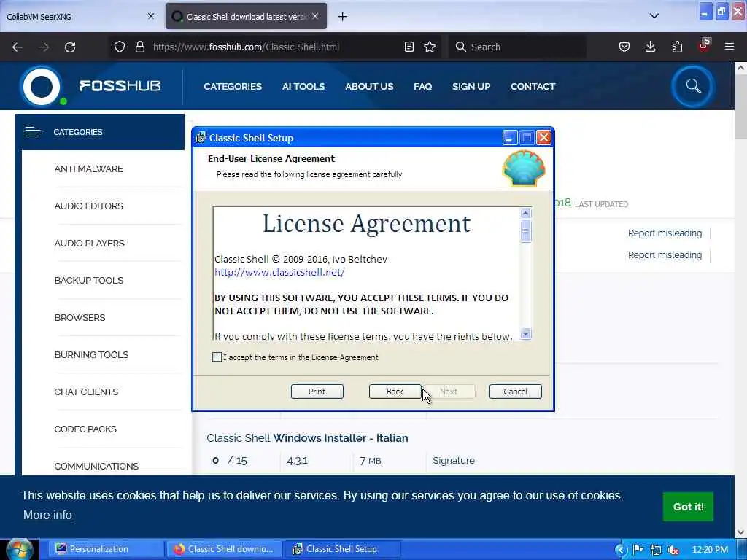
Task: Click the license scrollbar thumb
Action: coord(525,231)
